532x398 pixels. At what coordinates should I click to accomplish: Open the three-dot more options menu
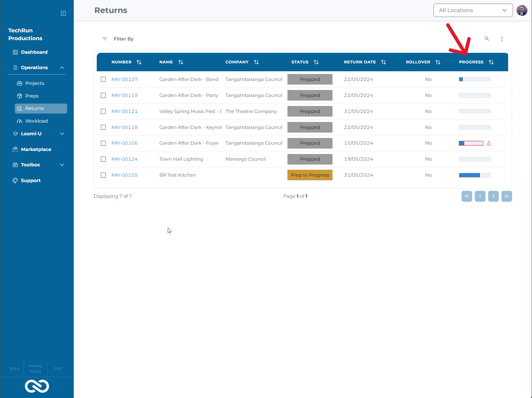[502, 39]
